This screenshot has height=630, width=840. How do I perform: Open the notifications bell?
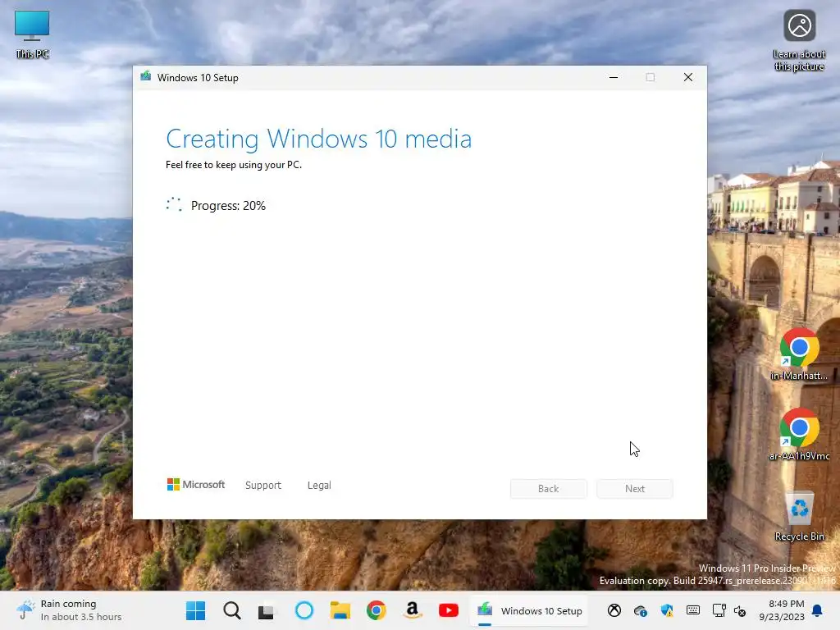click(x=817, y=610)
